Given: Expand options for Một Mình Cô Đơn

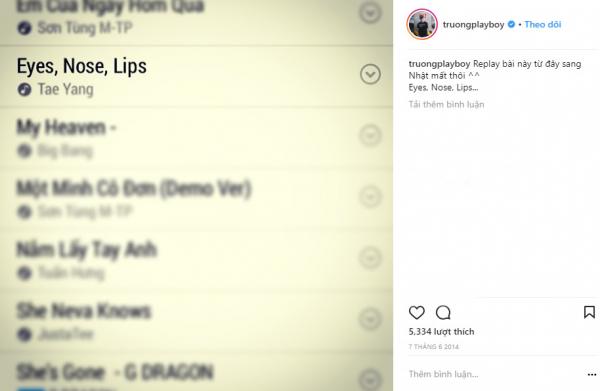Looking at the screenshot, I should coord(370,197).
